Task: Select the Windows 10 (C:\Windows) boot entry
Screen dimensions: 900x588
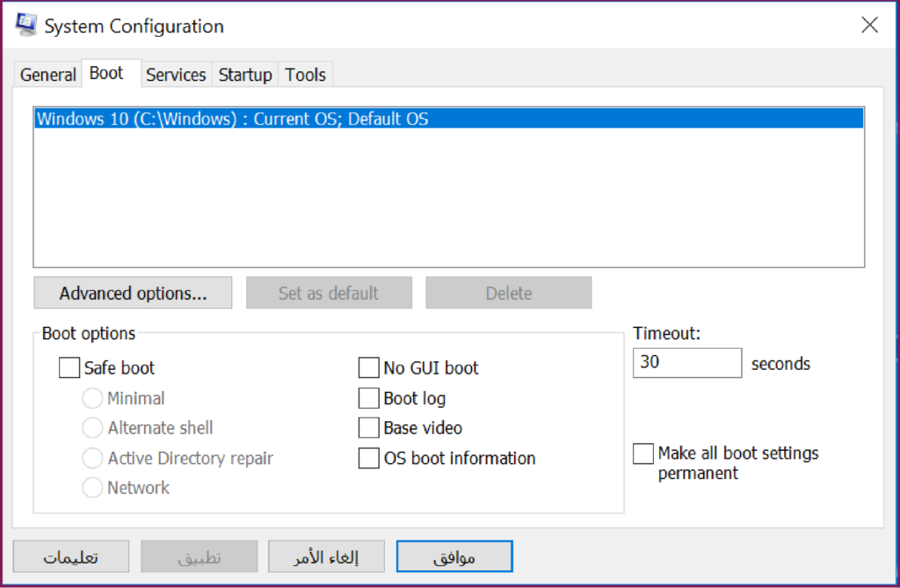Action: [x=449, y=119]
